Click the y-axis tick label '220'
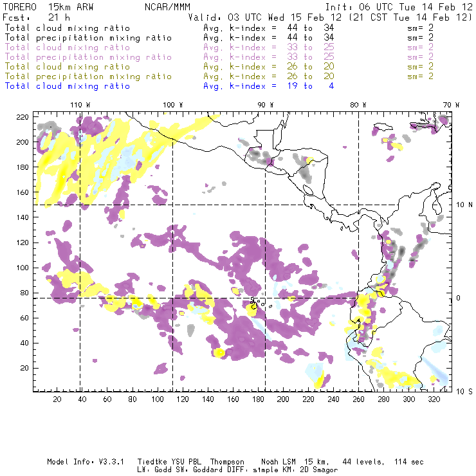Screen dimensions: 476x476 tap(23, 117)
